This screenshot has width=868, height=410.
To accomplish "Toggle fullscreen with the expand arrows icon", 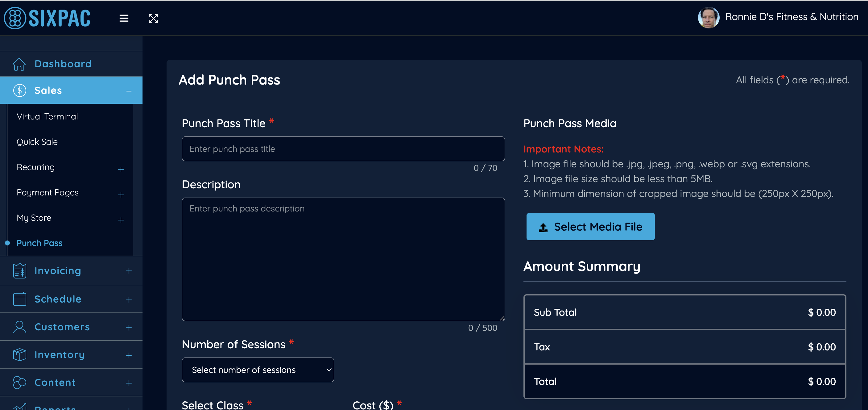I will point(153,18).
